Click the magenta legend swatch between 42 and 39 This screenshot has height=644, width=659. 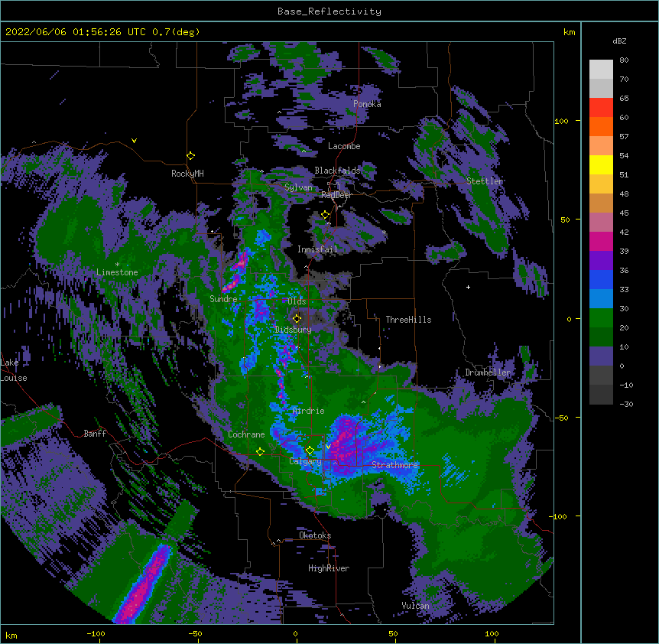[x=601, y=241]
